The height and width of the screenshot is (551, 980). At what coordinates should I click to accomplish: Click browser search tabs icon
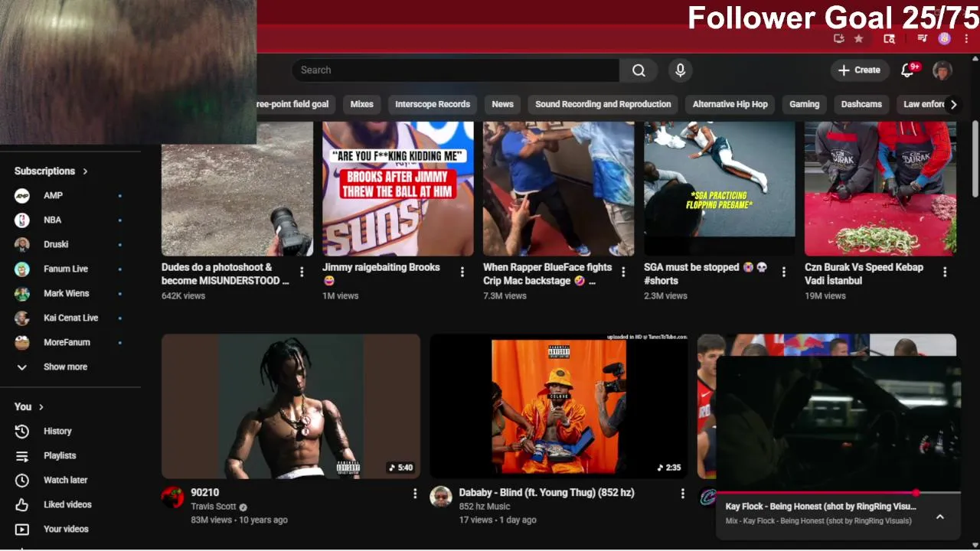(889, 38)
